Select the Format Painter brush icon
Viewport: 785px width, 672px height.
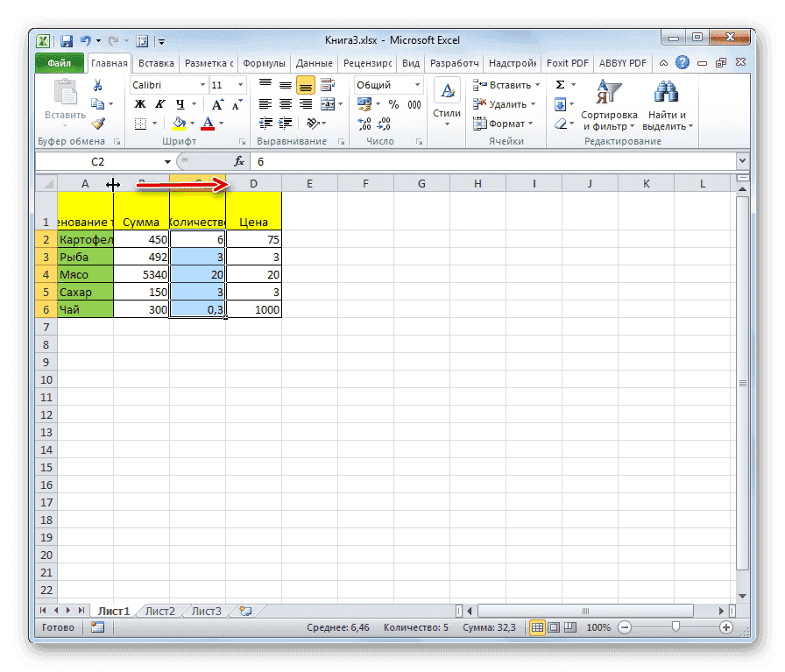tap(98, 124)
